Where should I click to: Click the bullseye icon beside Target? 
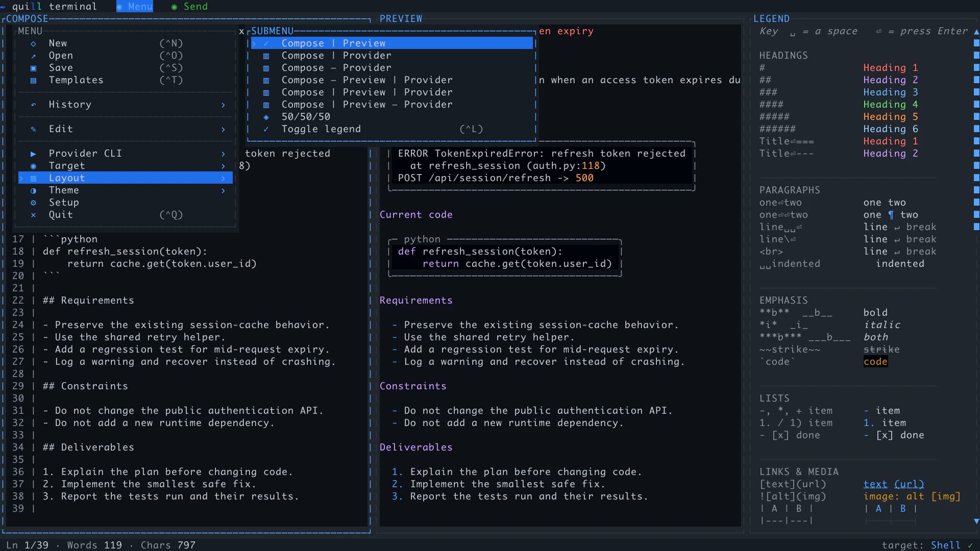(x=33, y=166)
